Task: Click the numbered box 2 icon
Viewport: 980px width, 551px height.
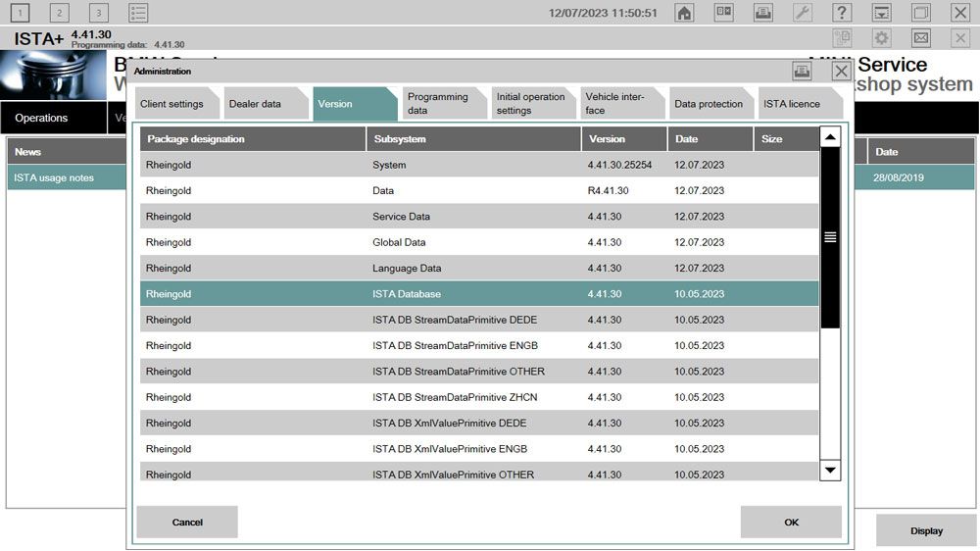Action: (60, 13)
